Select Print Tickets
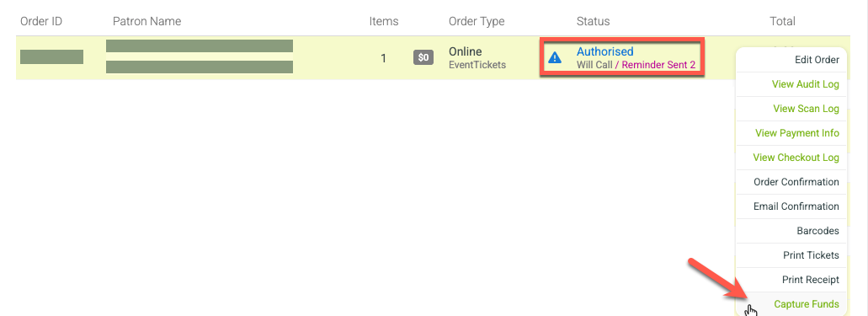Image resolution: width=868 pixels, height=316 pixels. tap(811, 255)
